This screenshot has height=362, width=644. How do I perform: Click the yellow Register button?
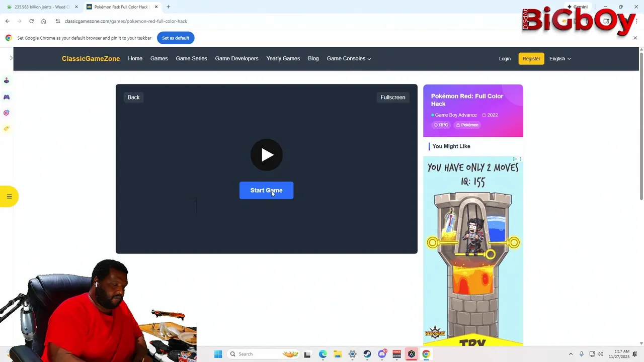(531, 58)
